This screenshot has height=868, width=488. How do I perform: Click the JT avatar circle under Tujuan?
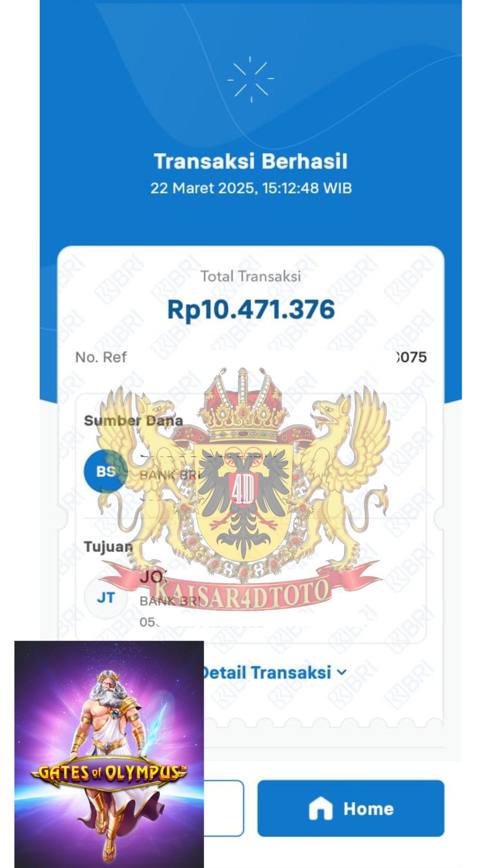[106, 598]
